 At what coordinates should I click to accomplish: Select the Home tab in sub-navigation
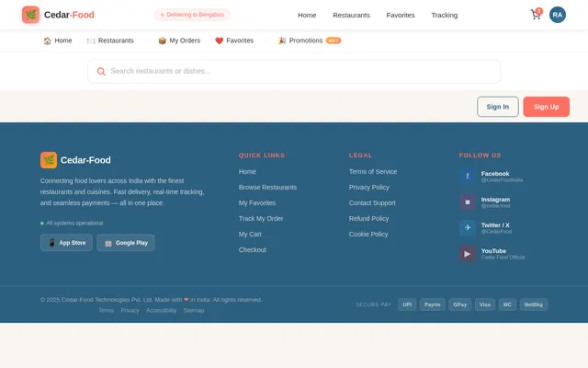pos(58,40)
